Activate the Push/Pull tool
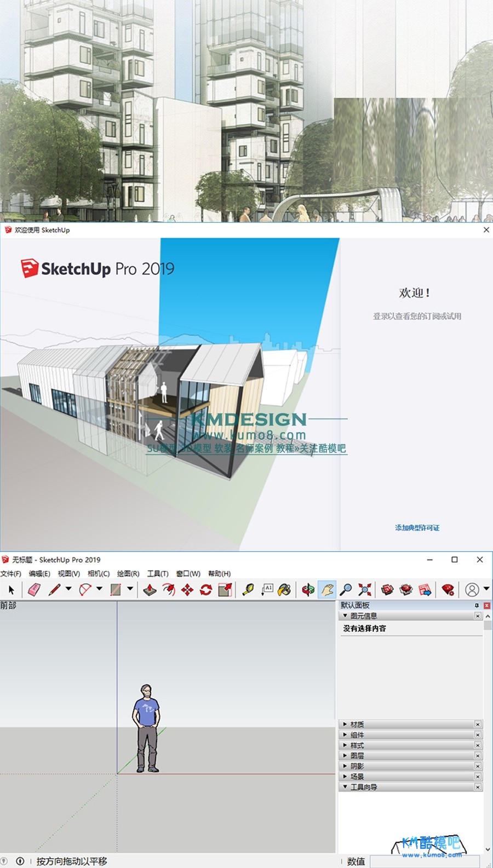The image size is (493, 868). (x=150, y=590)
